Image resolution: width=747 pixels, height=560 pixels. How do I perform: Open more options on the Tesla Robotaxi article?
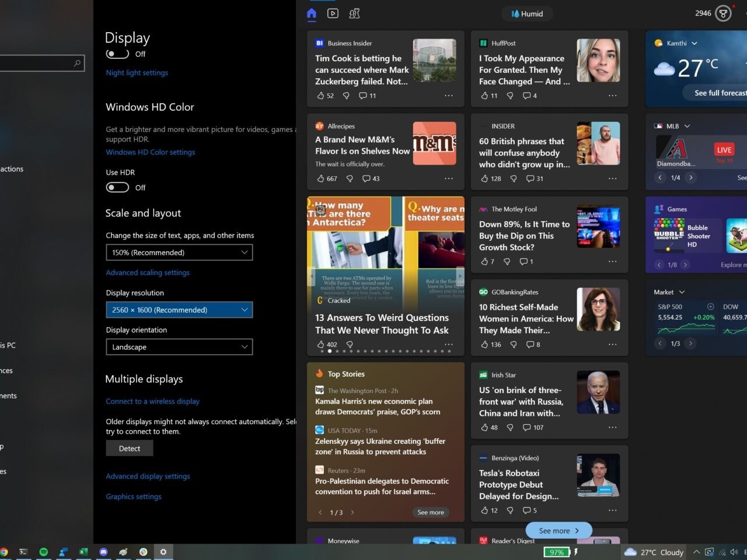coord(612,510)
